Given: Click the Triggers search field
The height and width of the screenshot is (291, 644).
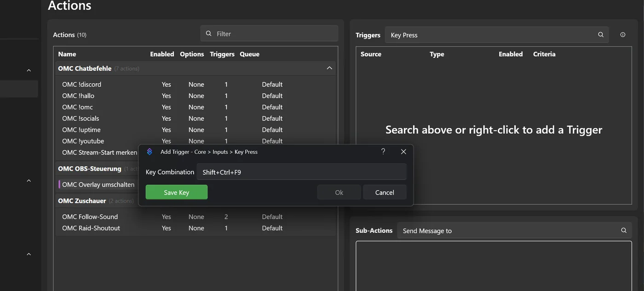Looking at the screenshot, I should 497,35.
